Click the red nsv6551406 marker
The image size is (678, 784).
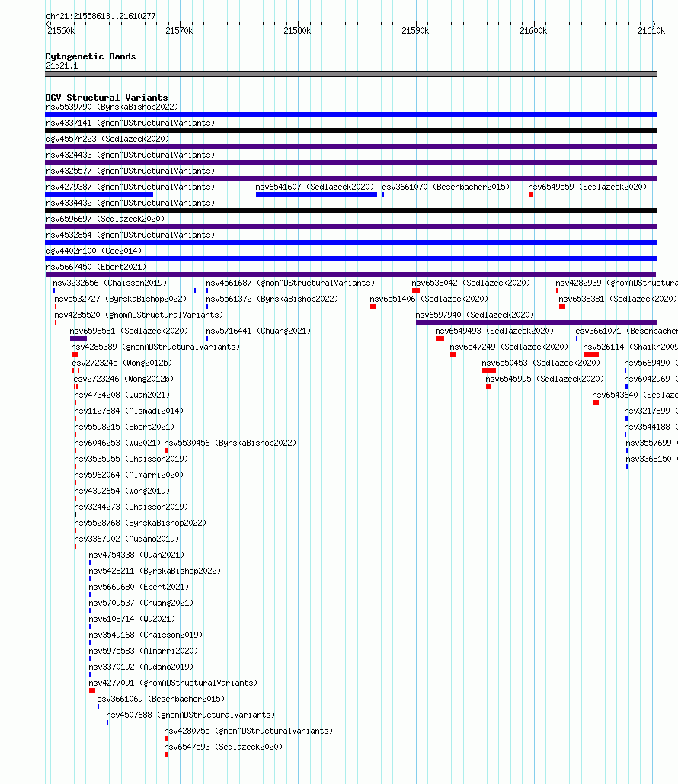(373, 306)
